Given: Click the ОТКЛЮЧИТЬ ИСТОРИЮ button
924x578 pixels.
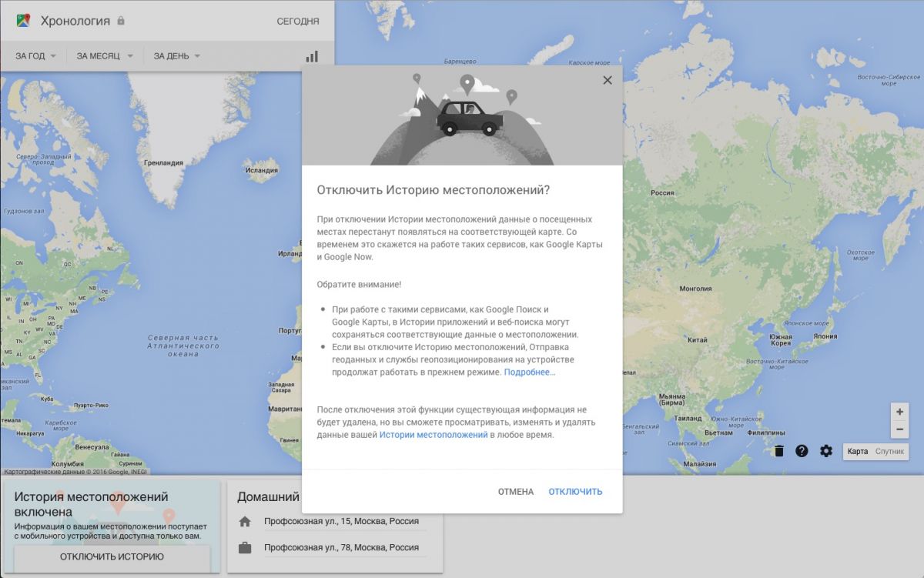Looking at the screenshot, I should click(112, 556).
